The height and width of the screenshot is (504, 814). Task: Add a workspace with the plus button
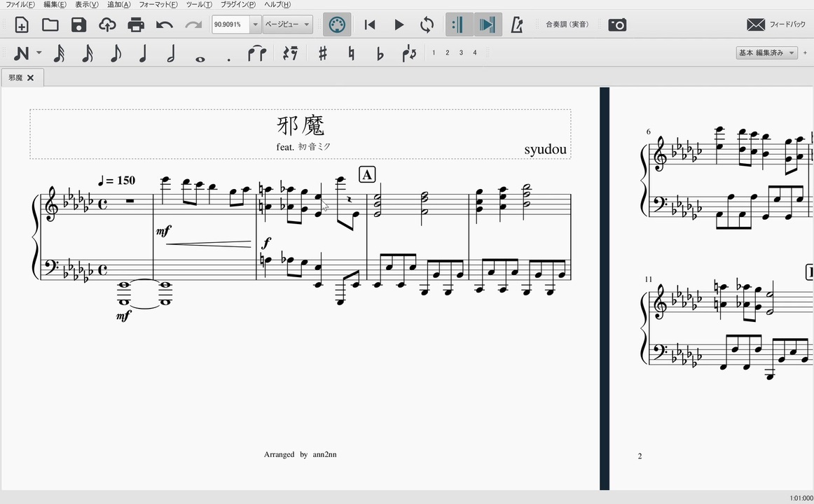point(805,53)
